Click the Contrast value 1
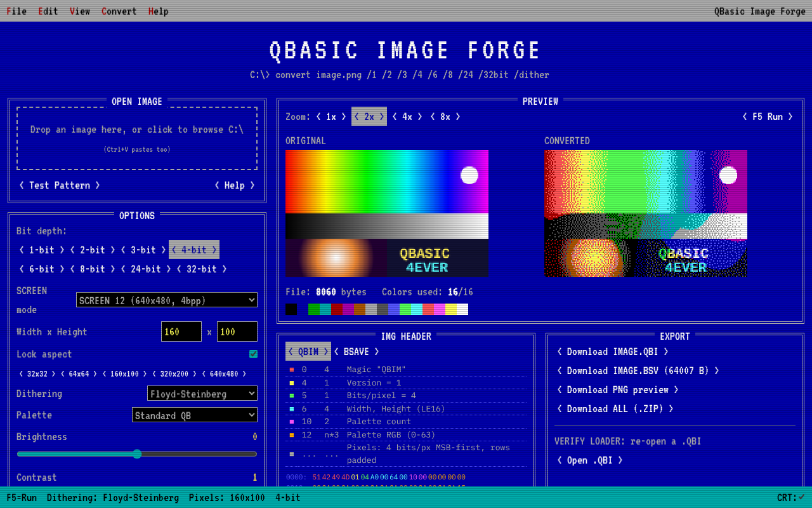Screen dimensions: 812x508 point(254,478)
